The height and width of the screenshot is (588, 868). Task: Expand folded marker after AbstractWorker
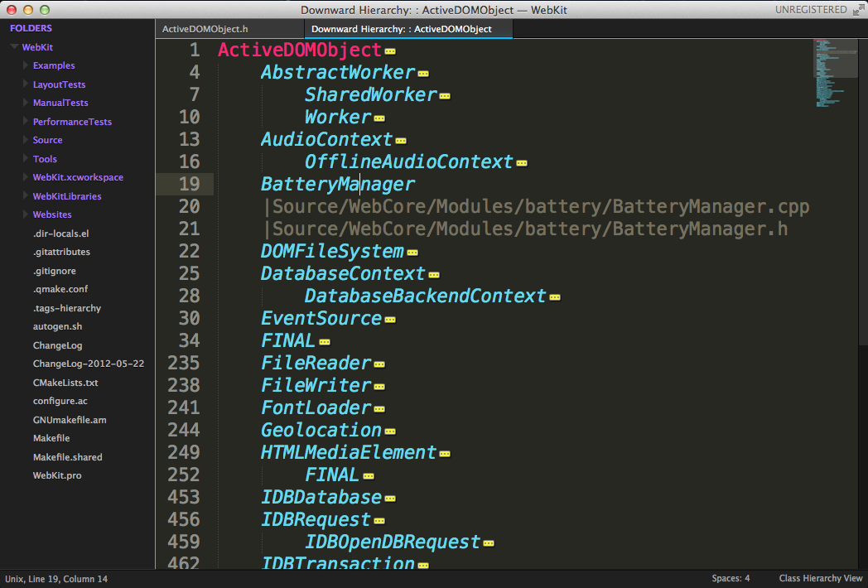click(423, 74)
